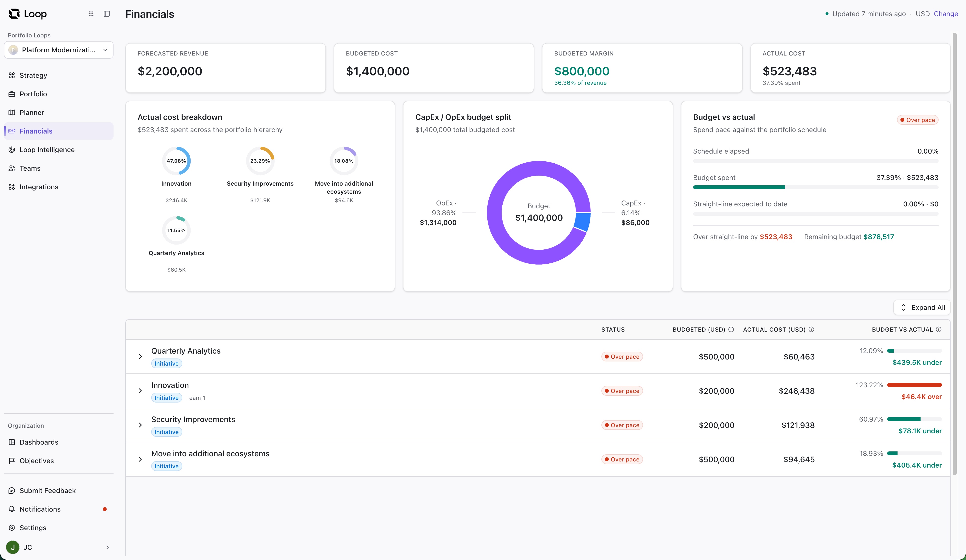Open the Platform Modernization portfolio dropdown
Viewport: 966px width, 560px height.
(59, 50)
